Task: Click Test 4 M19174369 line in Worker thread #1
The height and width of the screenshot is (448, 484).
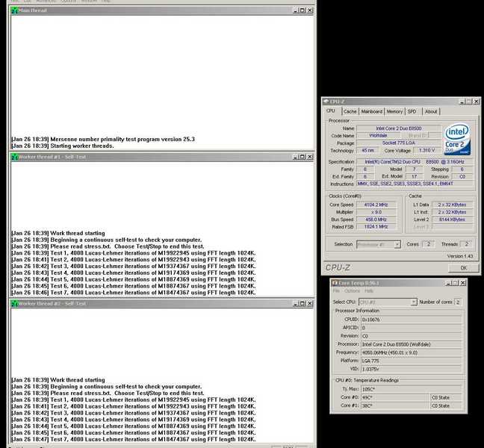Action: 134,273
